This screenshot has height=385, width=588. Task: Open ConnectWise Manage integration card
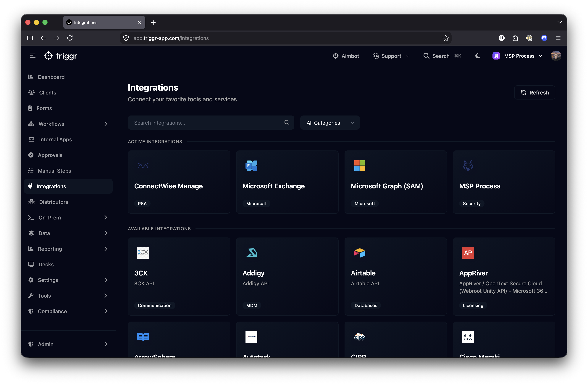179,182
